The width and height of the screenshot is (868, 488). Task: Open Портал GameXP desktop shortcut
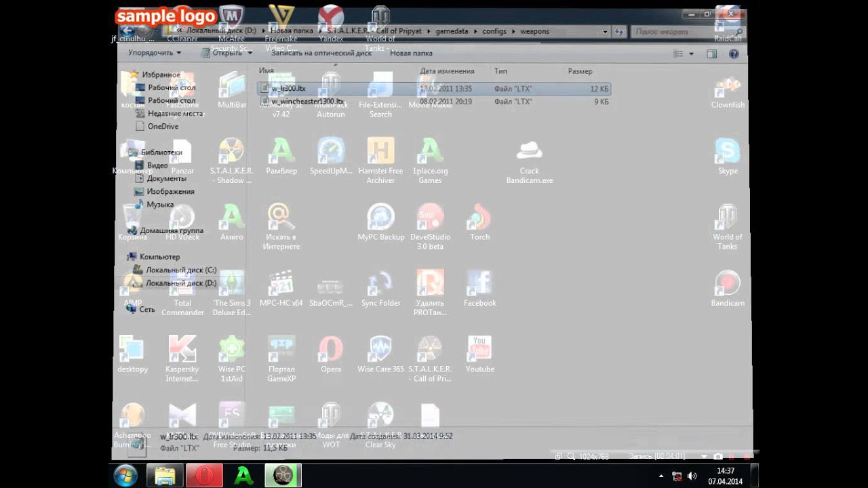click(x=281, y=359)
